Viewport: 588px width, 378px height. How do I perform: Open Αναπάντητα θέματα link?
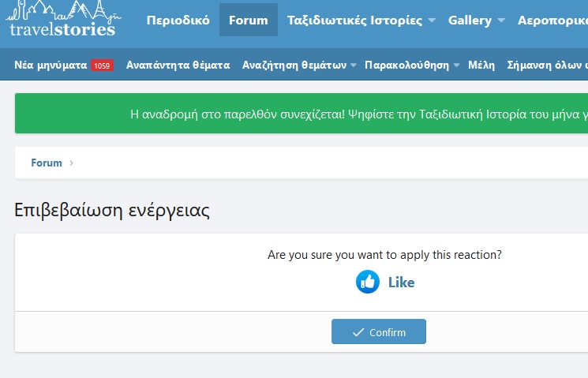[178, 65]
